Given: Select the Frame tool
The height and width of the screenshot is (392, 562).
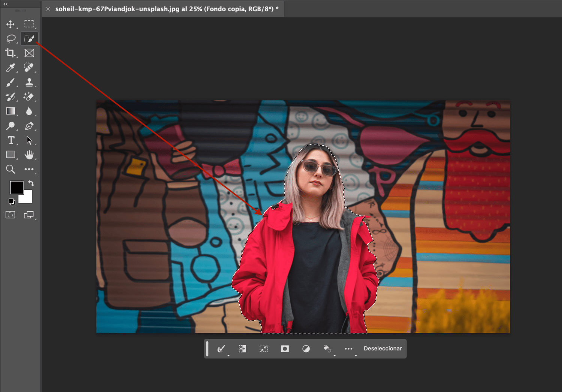Looking at the screenshot, I should pos(29,53).
